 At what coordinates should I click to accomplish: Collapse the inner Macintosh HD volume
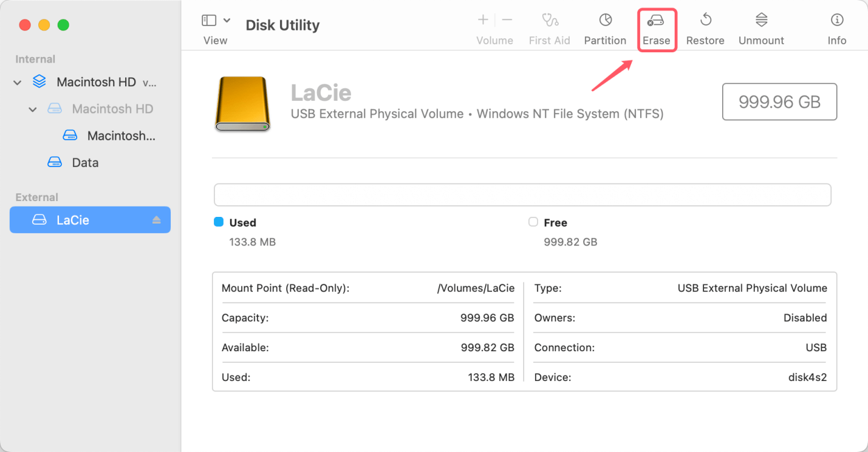33,109
